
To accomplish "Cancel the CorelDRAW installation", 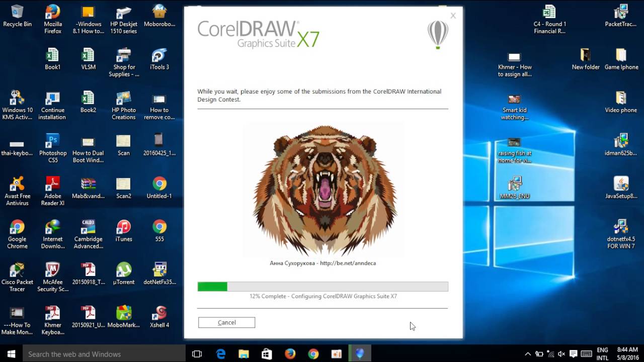I will coord(226,322).
